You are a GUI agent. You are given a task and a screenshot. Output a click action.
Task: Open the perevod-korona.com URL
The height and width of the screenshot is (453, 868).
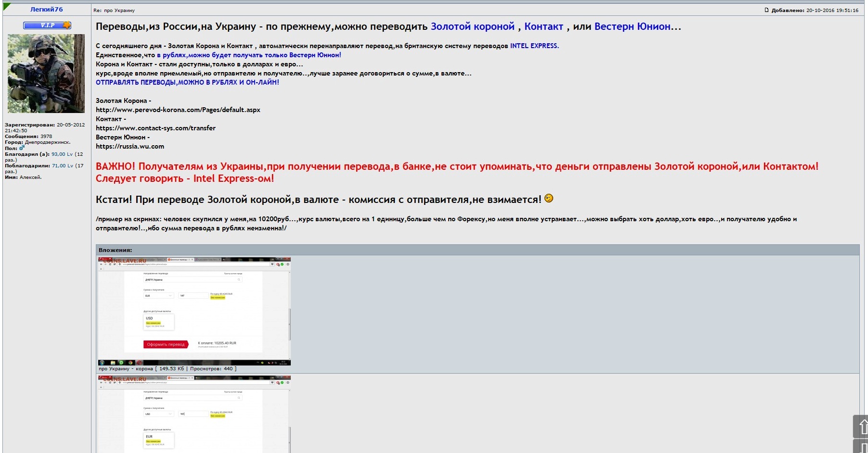(x=178, y=110)
